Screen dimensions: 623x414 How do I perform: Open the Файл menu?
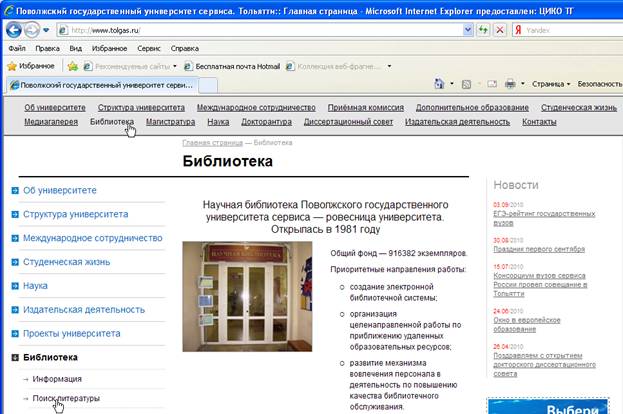click(17, 48)
